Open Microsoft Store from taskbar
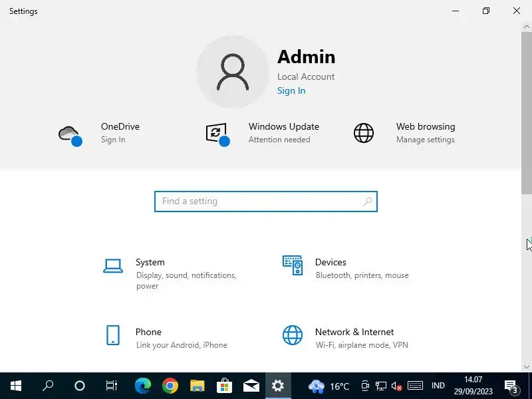532x399 pixels. point(224,386)
